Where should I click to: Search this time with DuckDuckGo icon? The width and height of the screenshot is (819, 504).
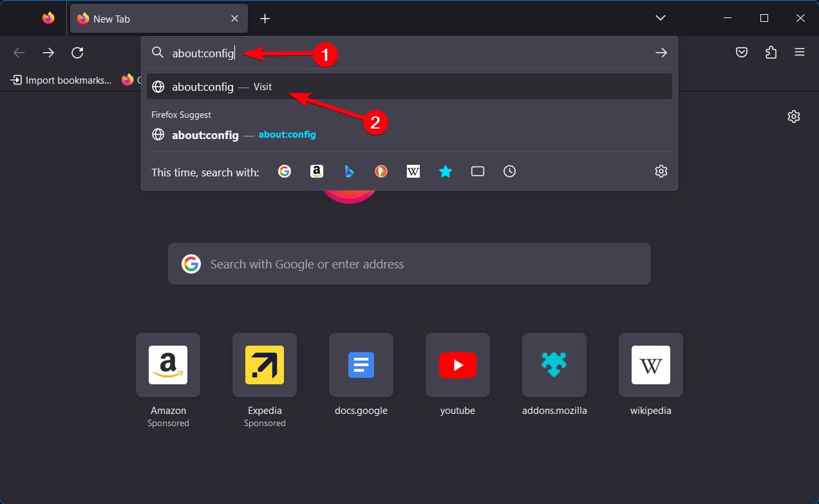pos(381,171)
